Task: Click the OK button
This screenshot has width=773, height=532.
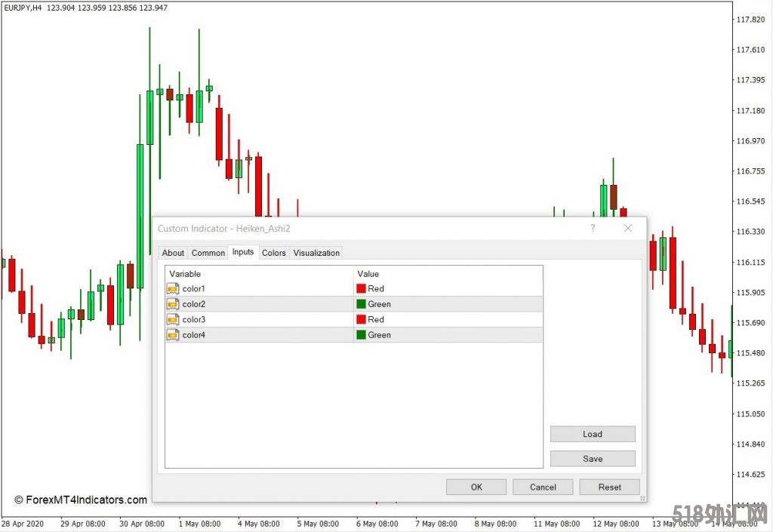Action: click(x=476, y=487)
